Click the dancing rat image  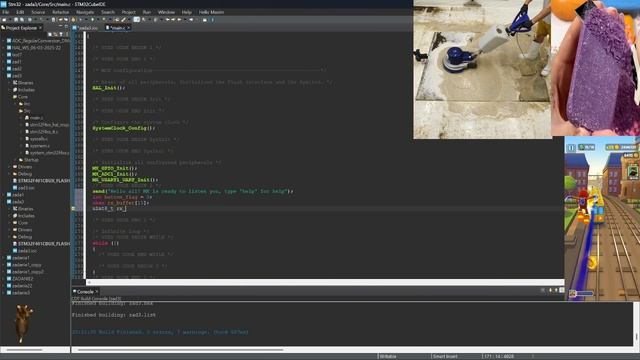coord(23,324)
